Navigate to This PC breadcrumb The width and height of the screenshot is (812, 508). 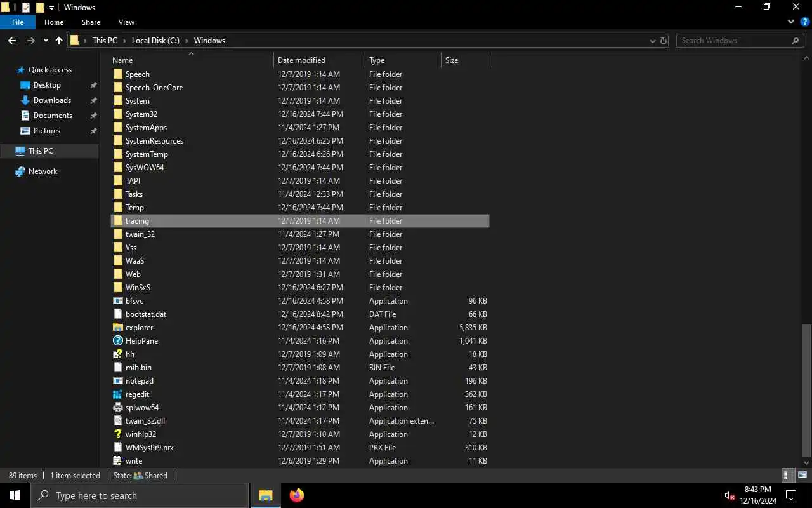pyautogui.click(x=105, y=41)
